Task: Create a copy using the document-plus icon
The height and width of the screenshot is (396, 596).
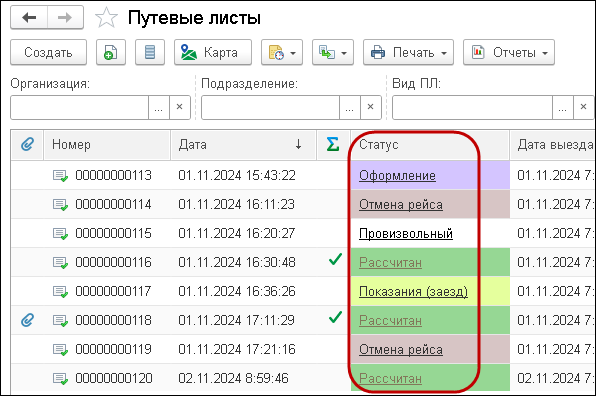Action: click(x=111, y=52)
